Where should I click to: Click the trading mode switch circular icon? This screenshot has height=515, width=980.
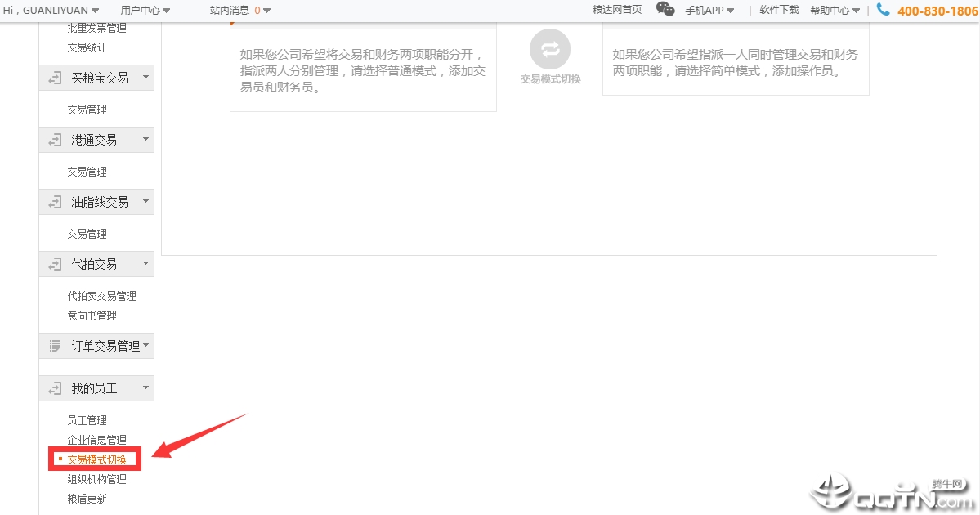click(549, 49)
